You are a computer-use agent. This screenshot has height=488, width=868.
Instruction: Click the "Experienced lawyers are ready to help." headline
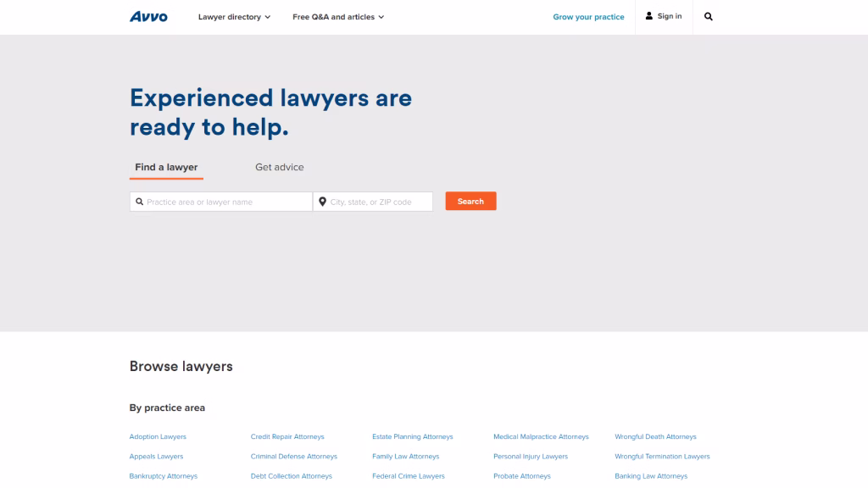[270, 113]
